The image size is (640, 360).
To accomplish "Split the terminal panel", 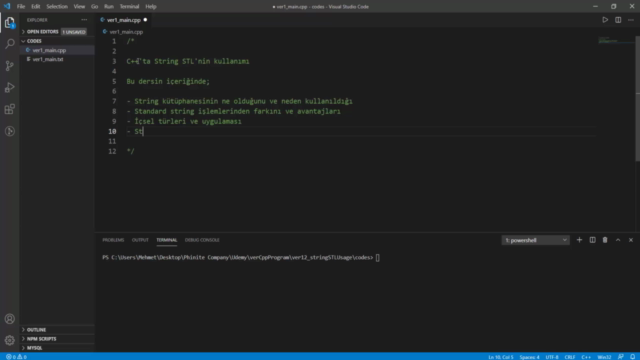I will pyautogui.click(x=592, y=240).
